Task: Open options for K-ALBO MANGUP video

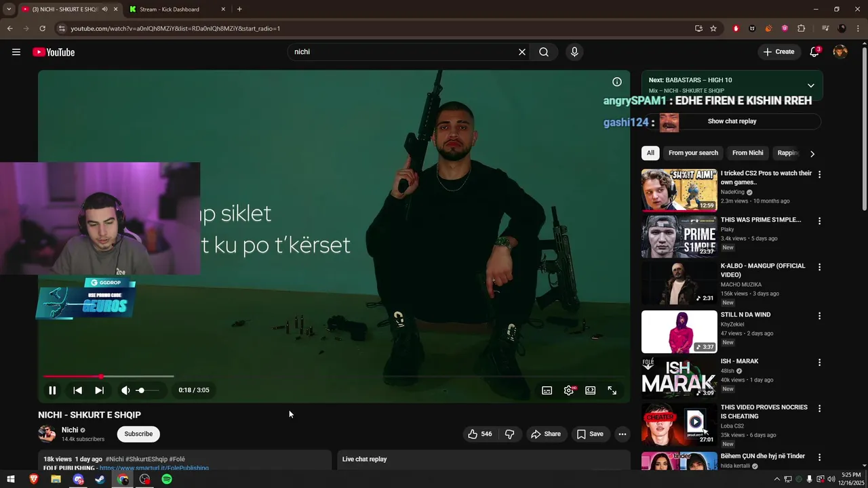Action: click(x=819, y=267)
